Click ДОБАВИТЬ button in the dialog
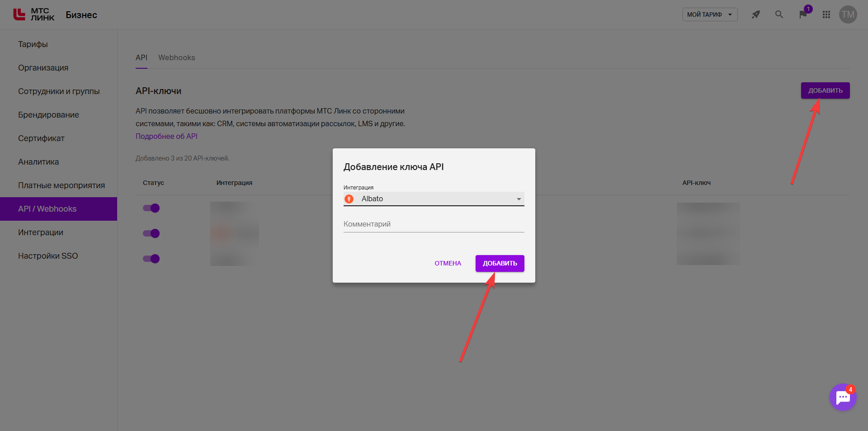This screenshot has height=431, width=868. coord(500,263)
